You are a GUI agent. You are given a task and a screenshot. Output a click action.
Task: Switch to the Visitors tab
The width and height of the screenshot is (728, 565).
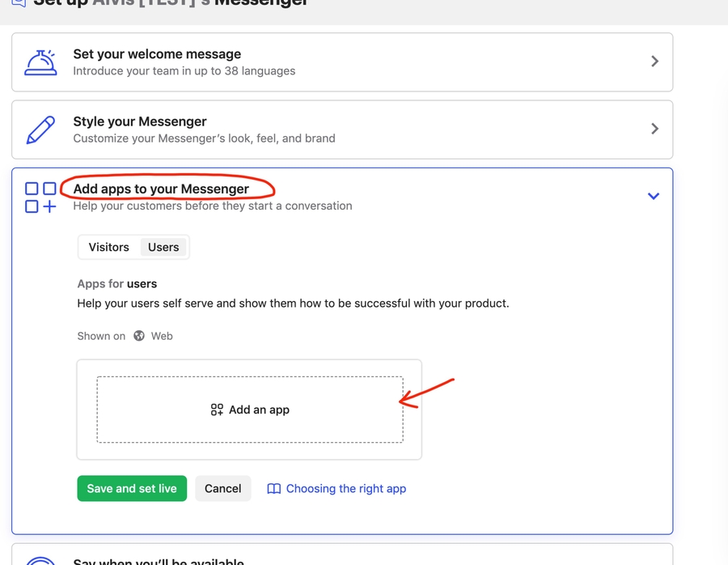109,248
